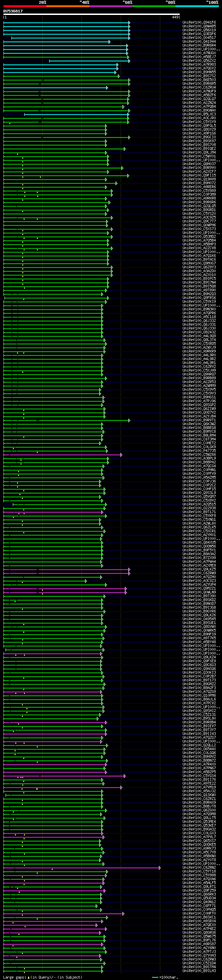
Task: Choose hit UniRef100_B9F5Y1
Action: click(x=199, y=550)
